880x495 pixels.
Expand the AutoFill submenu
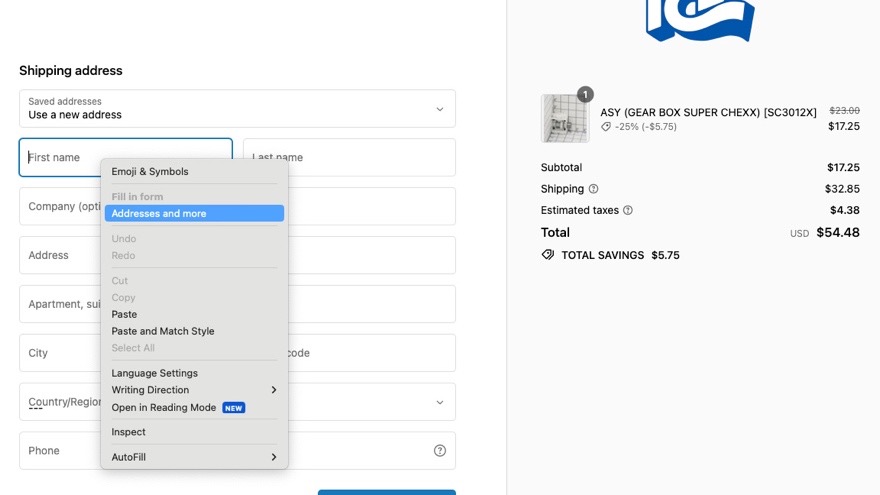click(x=194, y=457)
